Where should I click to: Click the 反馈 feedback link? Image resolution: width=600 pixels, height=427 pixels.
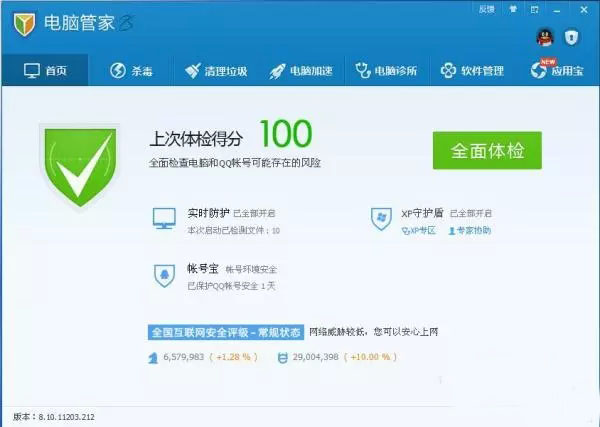[487, 9]
